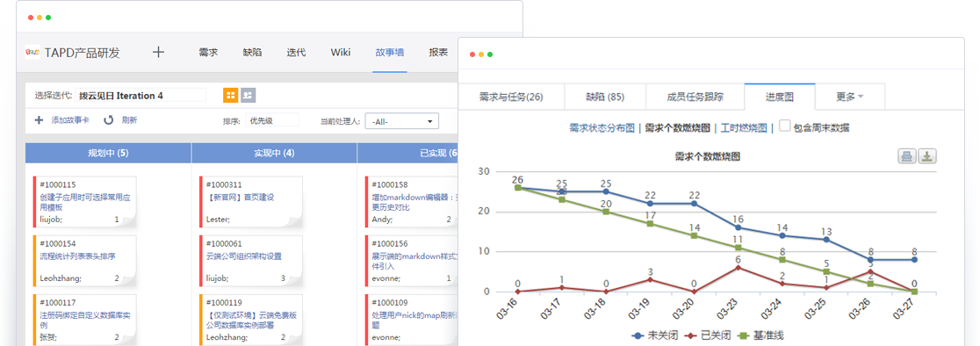The image size is (980, 346).
Task: Switch to member view icon
Action: [x=249, y=95]
